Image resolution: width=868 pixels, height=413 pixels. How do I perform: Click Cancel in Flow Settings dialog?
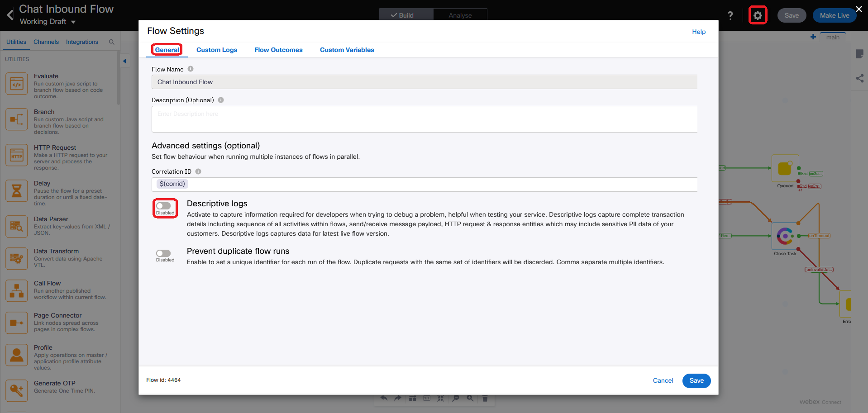click(x=663, y=381)
